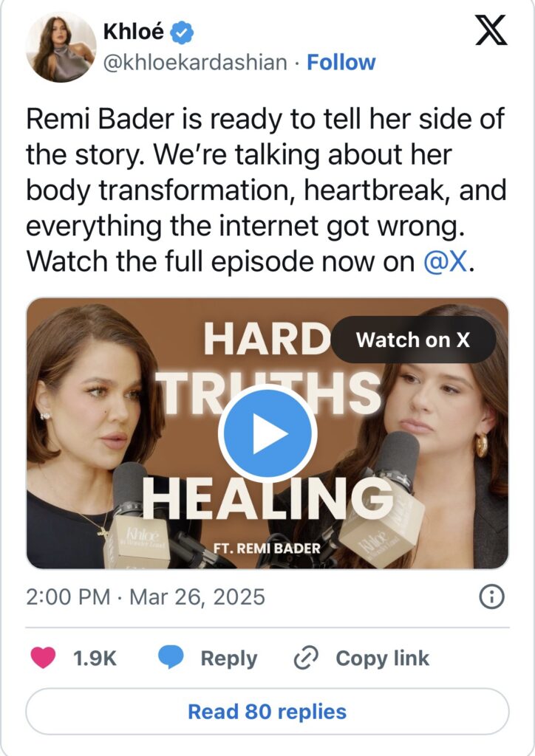Image resolution: width=535 pixels, height=756 pixels.
Task: Click the X logo icon
Action: [490, 31]
